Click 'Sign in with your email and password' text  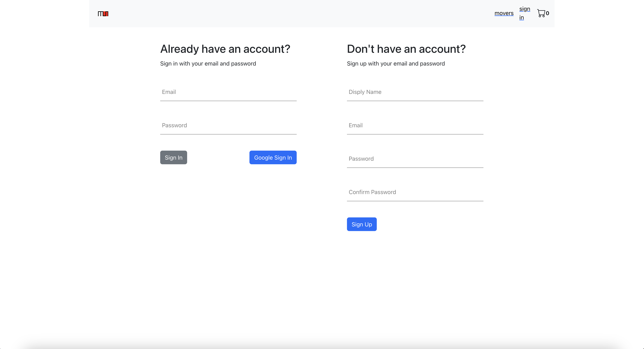coord(208,64)
